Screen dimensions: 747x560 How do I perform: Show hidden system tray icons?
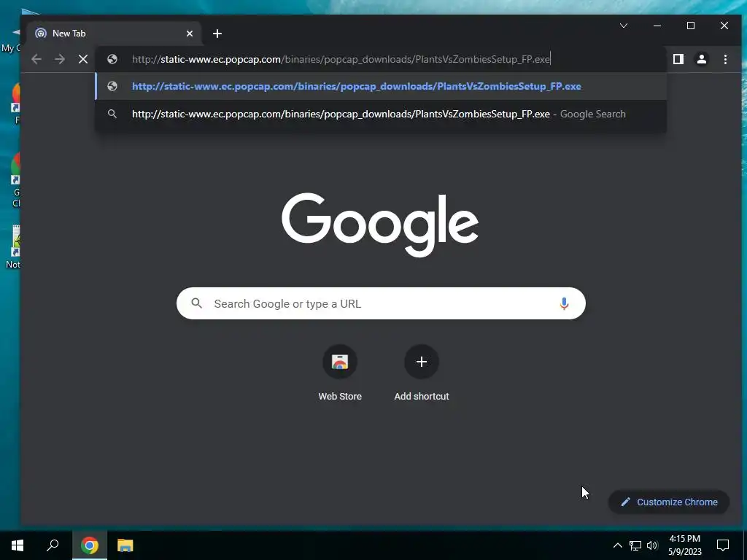tap(617, 545)
